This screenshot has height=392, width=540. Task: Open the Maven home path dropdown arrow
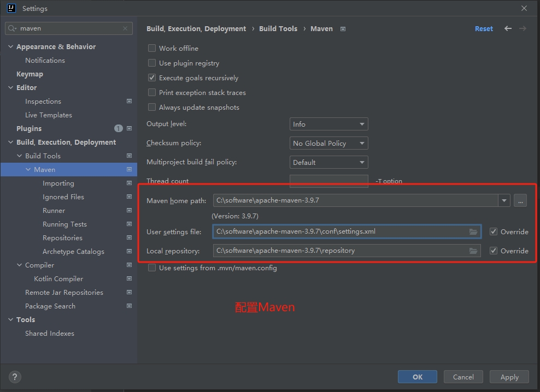[x=504, y=200]
